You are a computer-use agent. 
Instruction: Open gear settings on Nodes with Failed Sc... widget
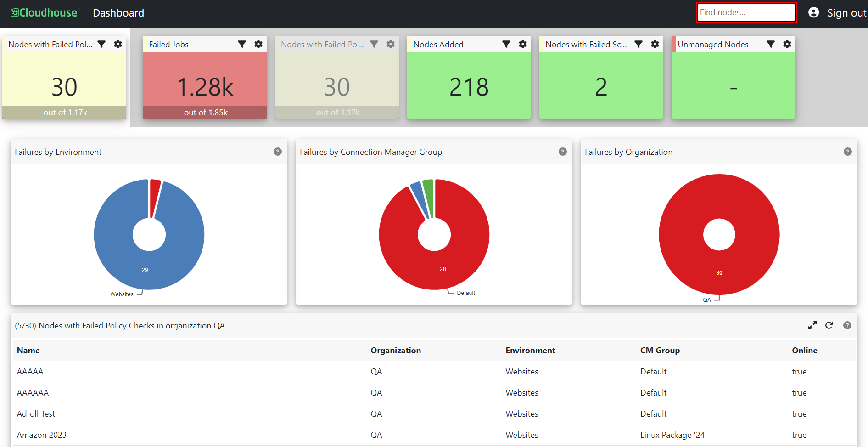[x=655, y=44]
